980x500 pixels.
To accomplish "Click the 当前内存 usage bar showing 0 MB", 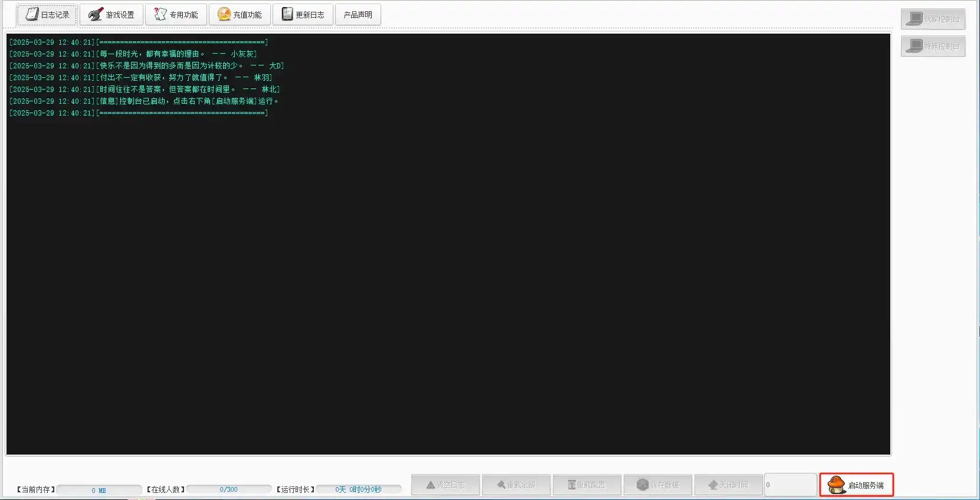I will pos(99,490).
